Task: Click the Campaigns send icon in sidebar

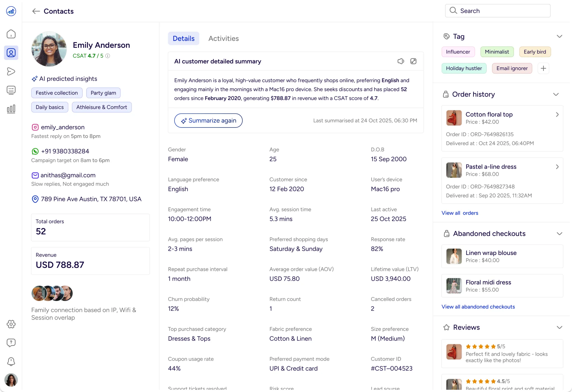Action: [11, 72]
